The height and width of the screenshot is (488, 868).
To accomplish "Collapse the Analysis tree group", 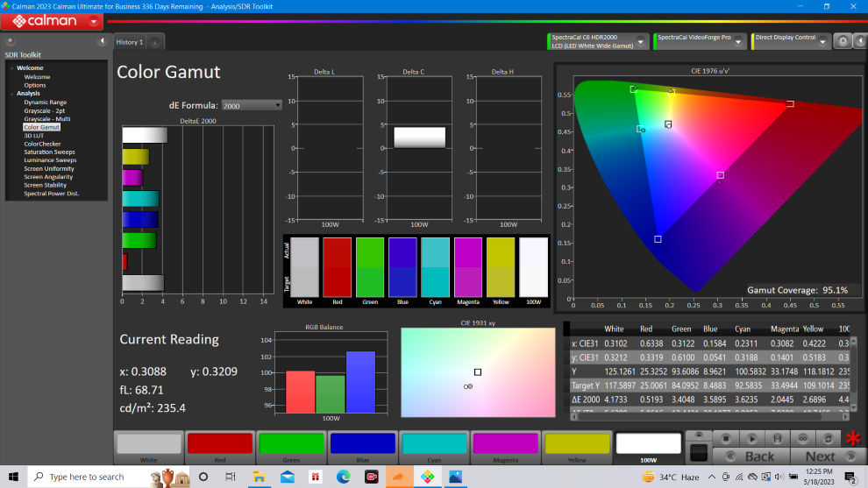I will point(11,94).
